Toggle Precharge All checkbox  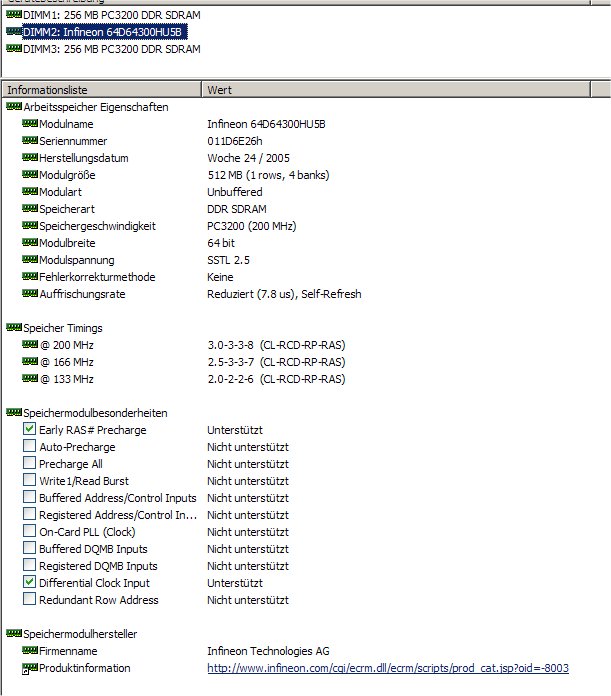(x=29, y=463)
